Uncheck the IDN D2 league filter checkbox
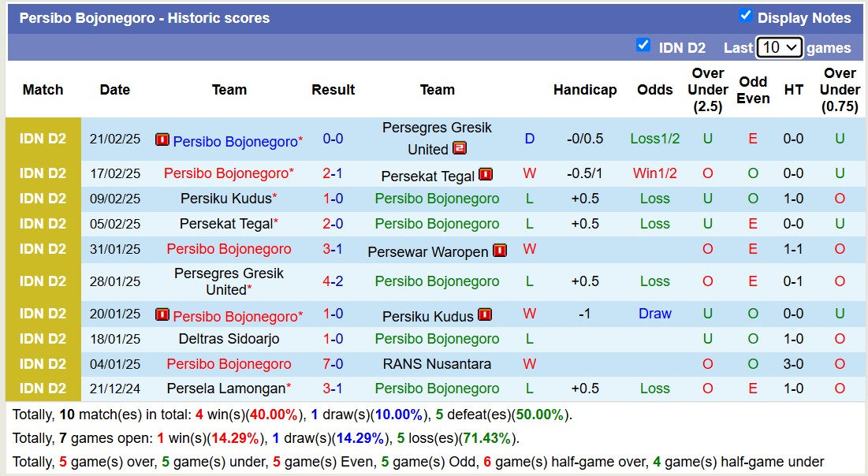 coord(643,46)
